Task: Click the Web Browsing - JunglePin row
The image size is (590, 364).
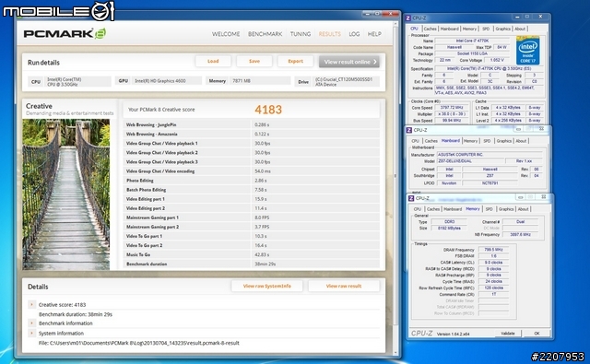Action: point(252,124)
